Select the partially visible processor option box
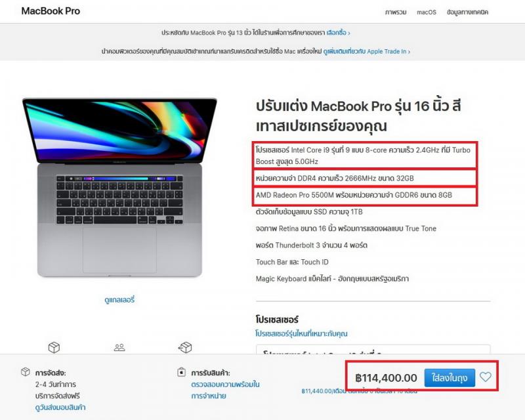Screen dimensions: 525x420 [x=373, y=349]
